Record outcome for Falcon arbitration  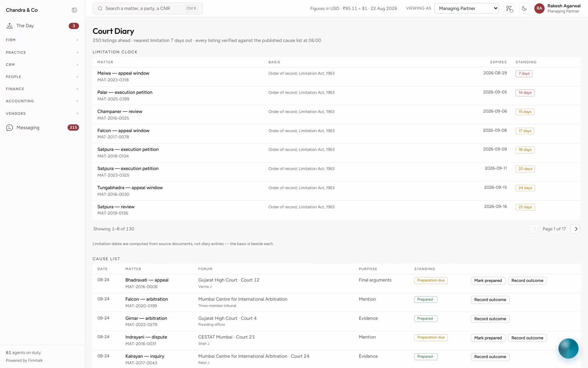[x=490, y=300]
